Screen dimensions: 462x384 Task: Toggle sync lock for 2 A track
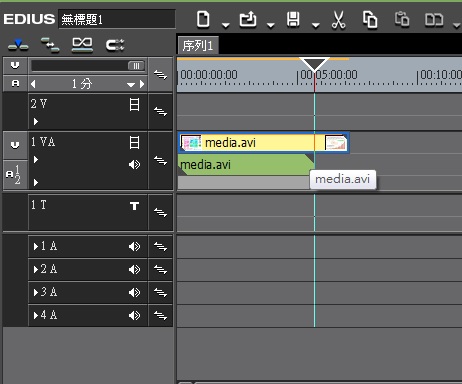tap(160, 269)
